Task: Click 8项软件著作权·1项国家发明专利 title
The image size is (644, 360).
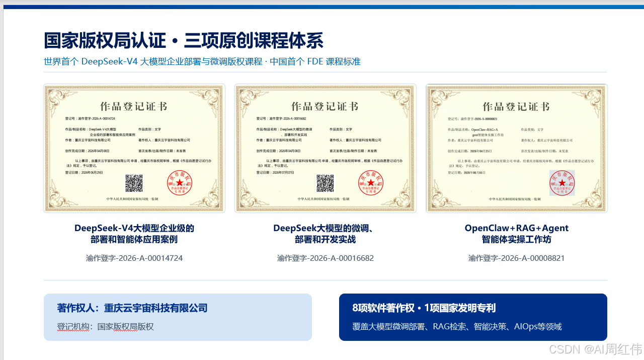Action: point(424,308)
